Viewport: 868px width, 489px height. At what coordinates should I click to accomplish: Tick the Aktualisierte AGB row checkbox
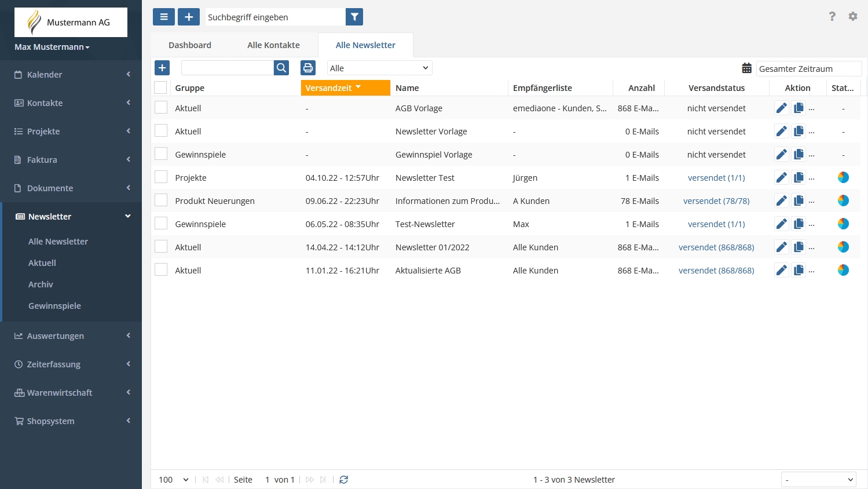tap(161, 270)
